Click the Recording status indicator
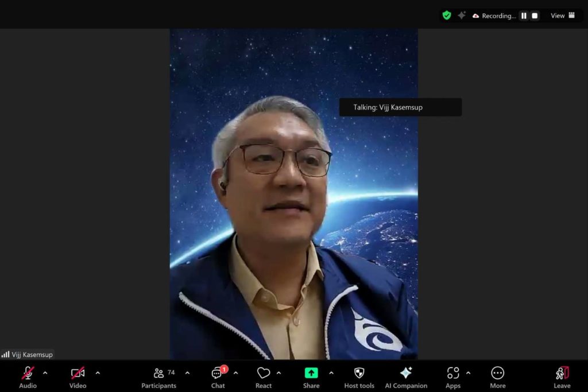 point(494,15)
